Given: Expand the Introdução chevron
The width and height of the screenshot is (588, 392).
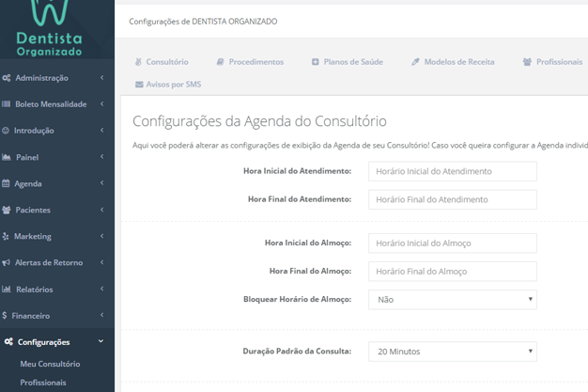Looking at the screenshot, I should (102, 131).
